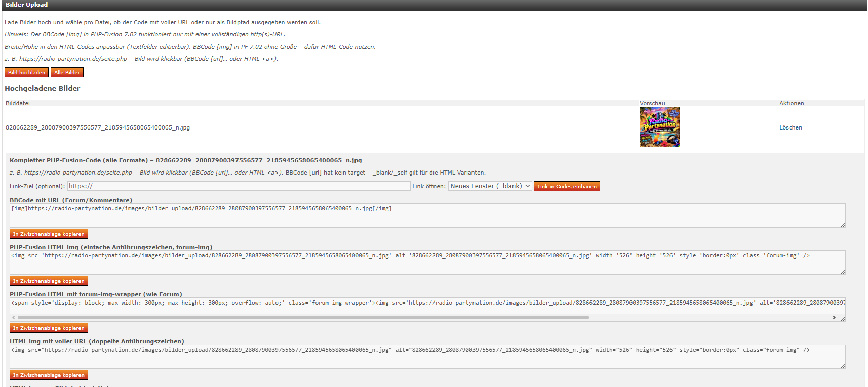Click the horizontal scrollbar in wrapper code field
The image size is (868, 387).
pos(303,318)
